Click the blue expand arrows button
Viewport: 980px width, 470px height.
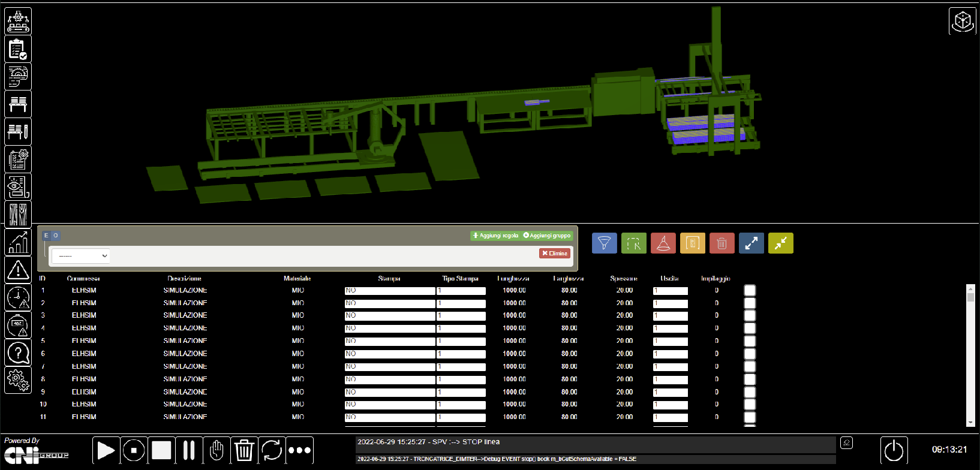(x=751, y=243)
